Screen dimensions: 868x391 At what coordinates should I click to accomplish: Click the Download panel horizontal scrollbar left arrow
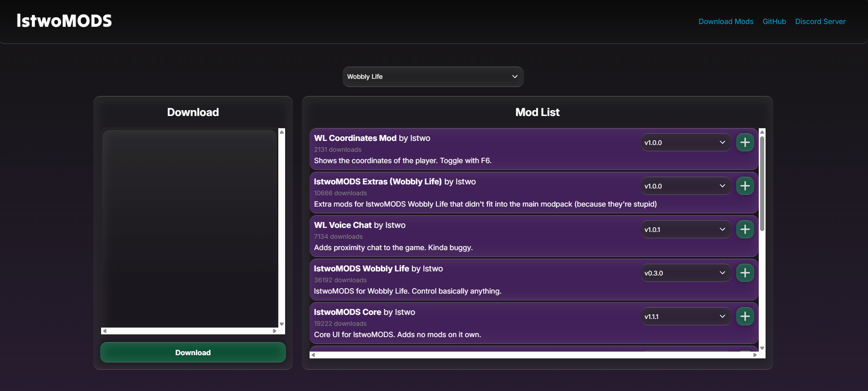105,331
